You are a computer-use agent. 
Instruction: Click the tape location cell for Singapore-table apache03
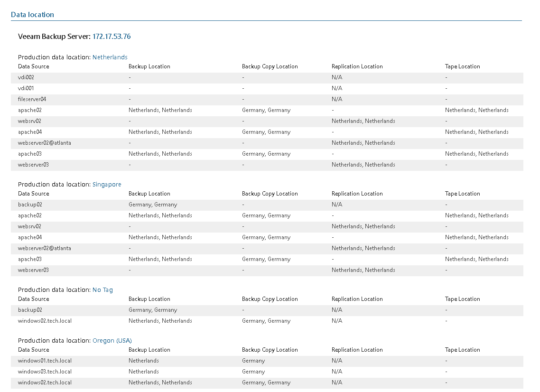tap(476, 259)
